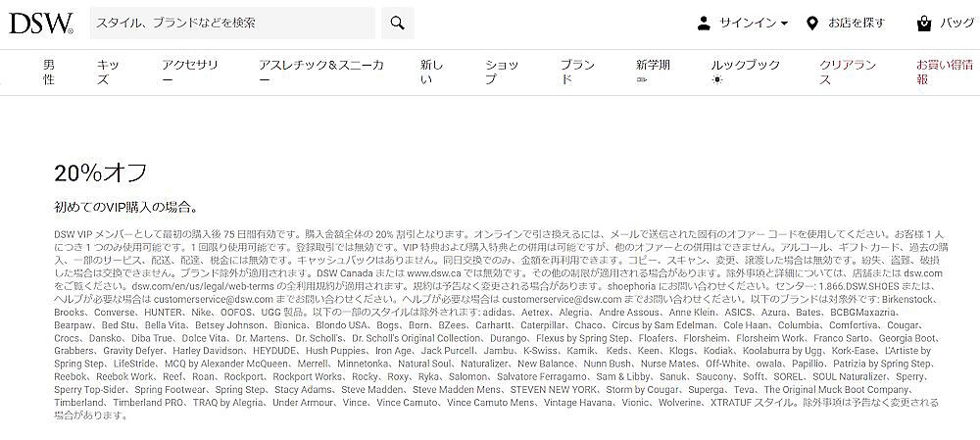Screen dimensions: 980x440
Task: Click the small icon under 新学期
Action: point(643,79)
